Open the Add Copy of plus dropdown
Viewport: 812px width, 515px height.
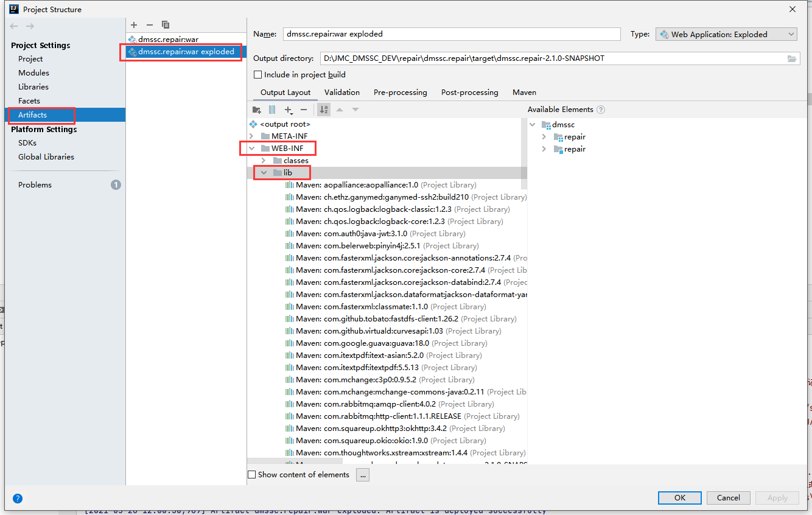point(289,110)
